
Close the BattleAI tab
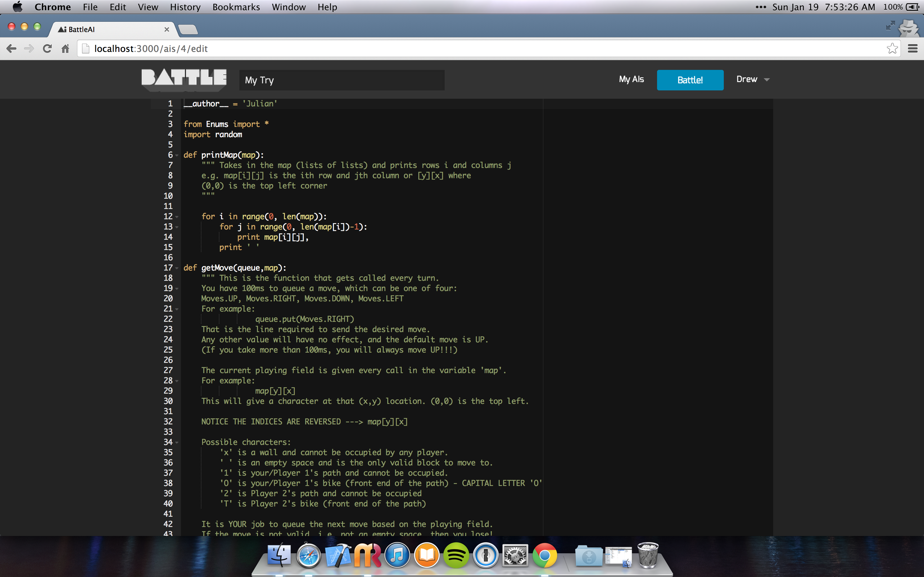(167, 29)
